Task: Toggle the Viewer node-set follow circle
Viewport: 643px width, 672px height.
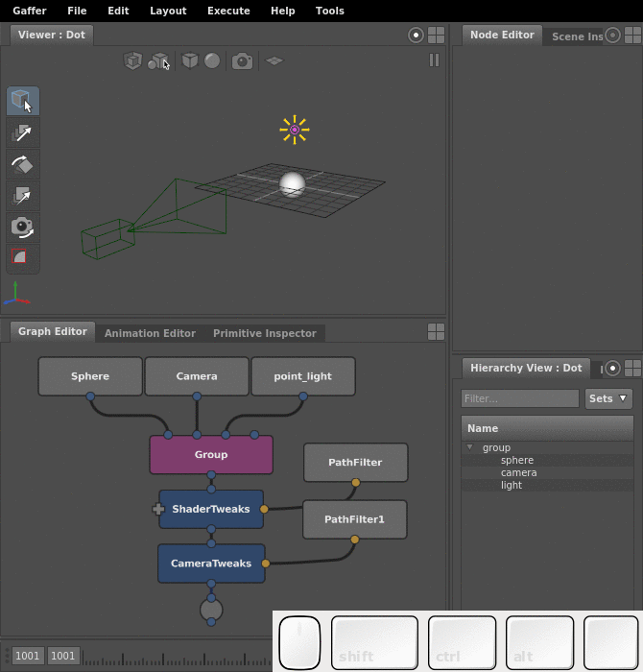Action: click(x=416, y=36)
